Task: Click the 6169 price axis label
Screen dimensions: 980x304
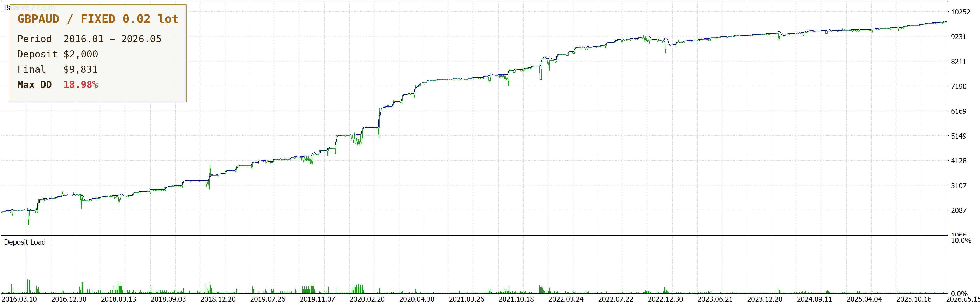Action: [x=959, y=111]
